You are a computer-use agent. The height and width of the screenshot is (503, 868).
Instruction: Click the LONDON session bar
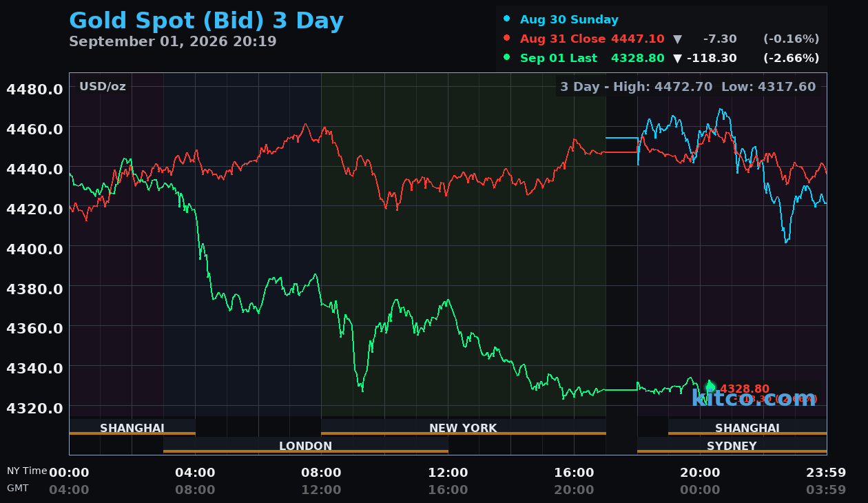click(x=306, y=446)
